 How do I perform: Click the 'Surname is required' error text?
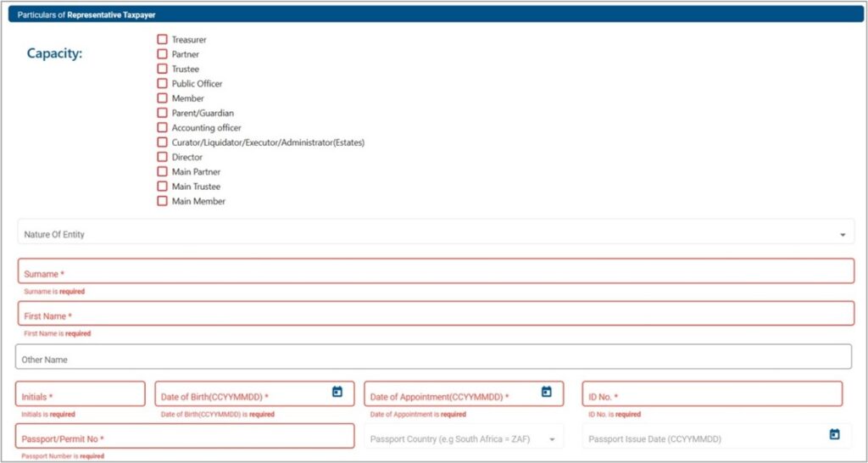[x=54, y=292]
